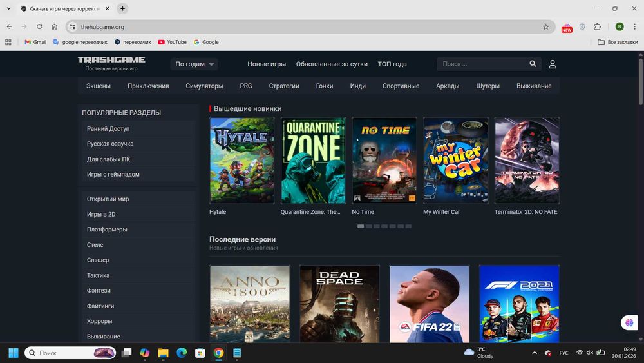Open Русская озвучка section
This screenshot has height=363, width=644.
138,144
